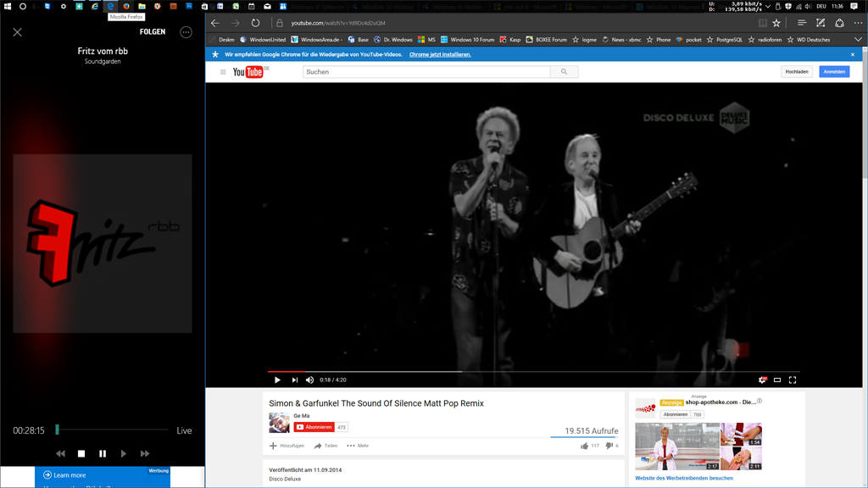Open the pocket bookmark
This screenshot has height=488, width=868.
[688, 40]
